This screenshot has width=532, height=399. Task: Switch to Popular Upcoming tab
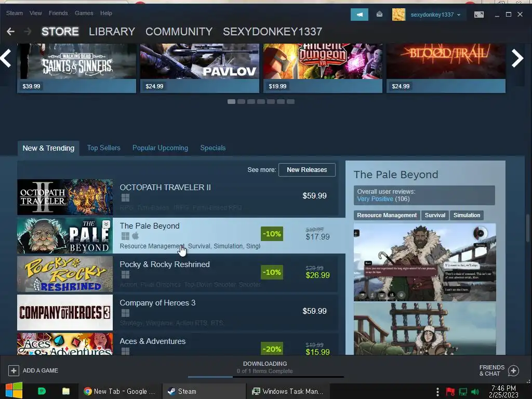pyautogui.click(x=160, y=148)
